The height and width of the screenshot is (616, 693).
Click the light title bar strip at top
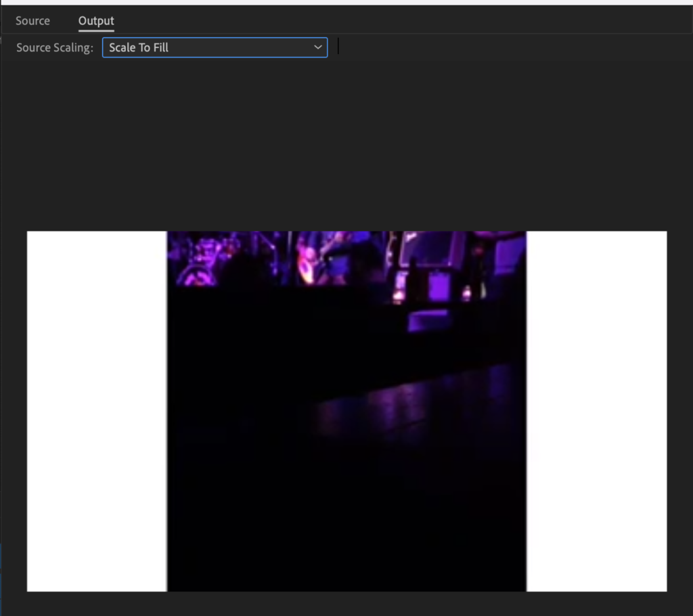(346, 3)
